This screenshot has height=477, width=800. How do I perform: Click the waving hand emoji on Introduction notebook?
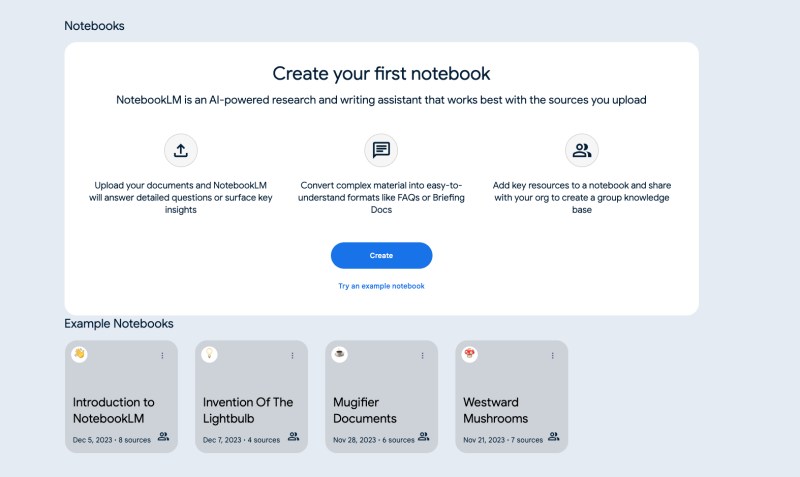pos(79,354)
